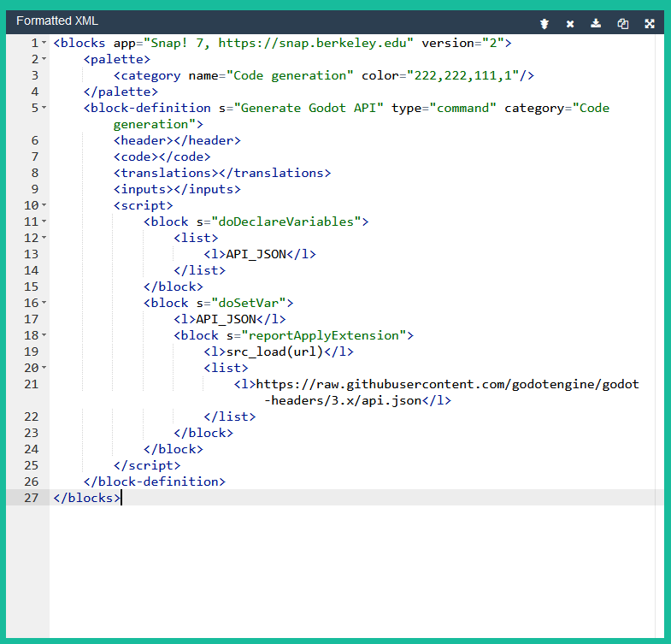Place cursor at the closing </blocks> tag
The image size is (671, 644).
[87, 499]
